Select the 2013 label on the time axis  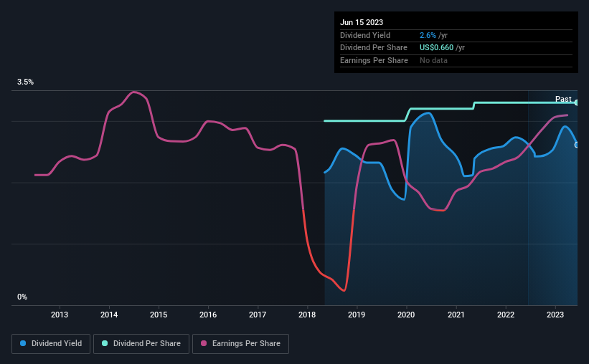pos(60,315)
